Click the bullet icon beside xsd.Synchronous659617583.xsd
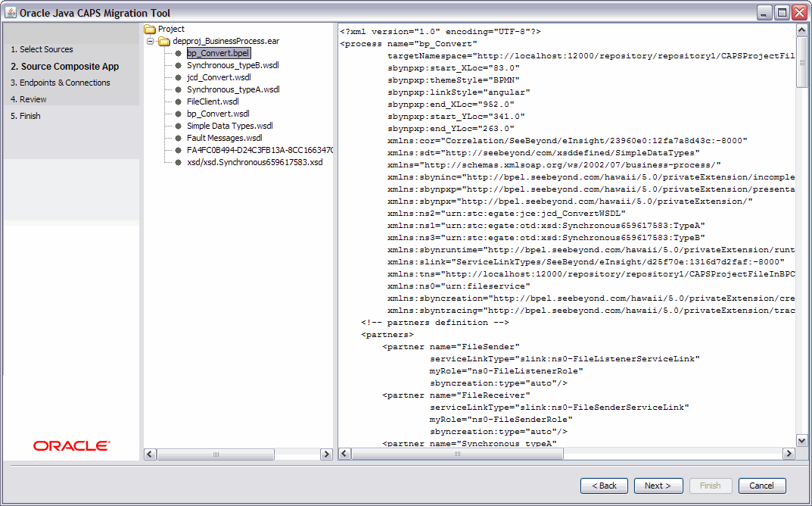 coord(178,162)
